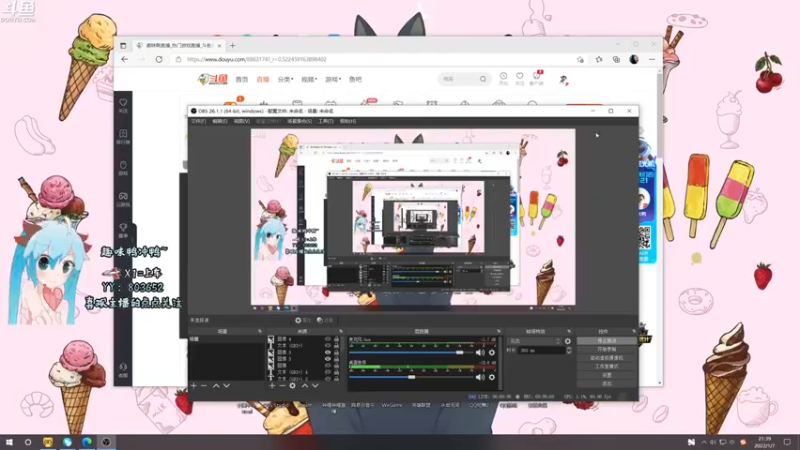
Task: Move the scene down using the Scenes panel down arrow
Action: point(227,386)
